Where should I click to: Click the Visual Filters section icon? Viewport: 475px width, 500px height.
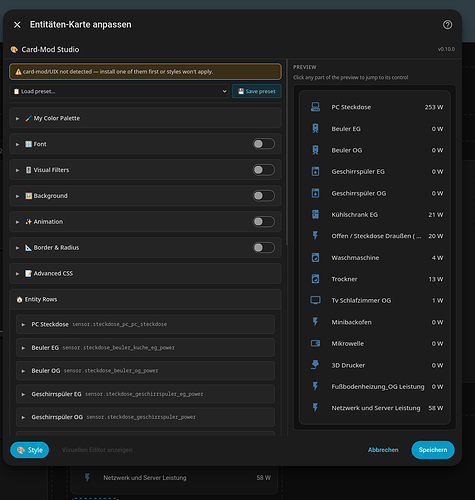[29, 170]
